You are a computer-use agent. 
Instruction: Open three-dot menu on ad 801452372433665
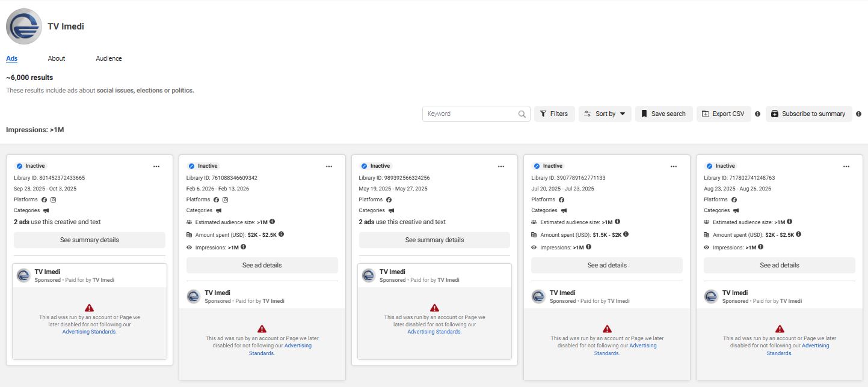tap(156, 166)
